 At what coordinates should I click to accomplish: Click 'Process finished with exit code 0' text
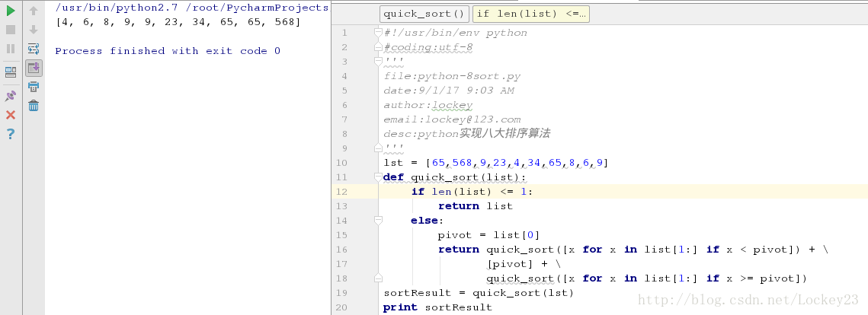pos(168,51)
